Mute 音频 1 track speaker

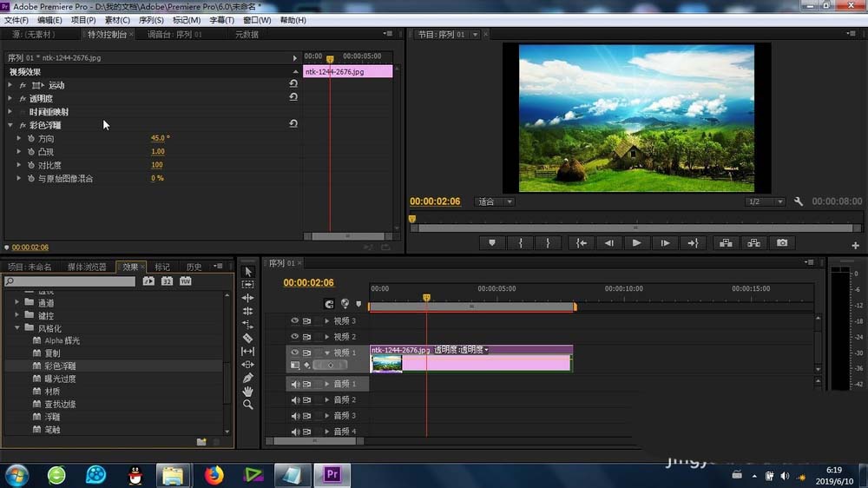click(x=295, y=384)
